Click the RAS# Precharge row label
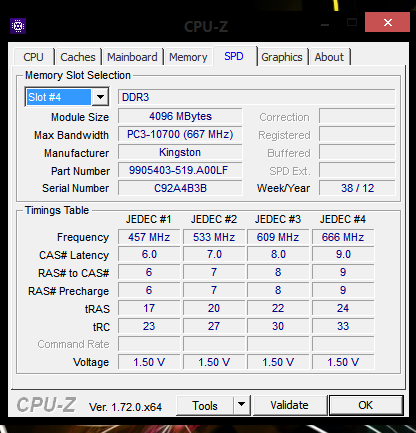The image size is (416, 433). pos(69,291)
